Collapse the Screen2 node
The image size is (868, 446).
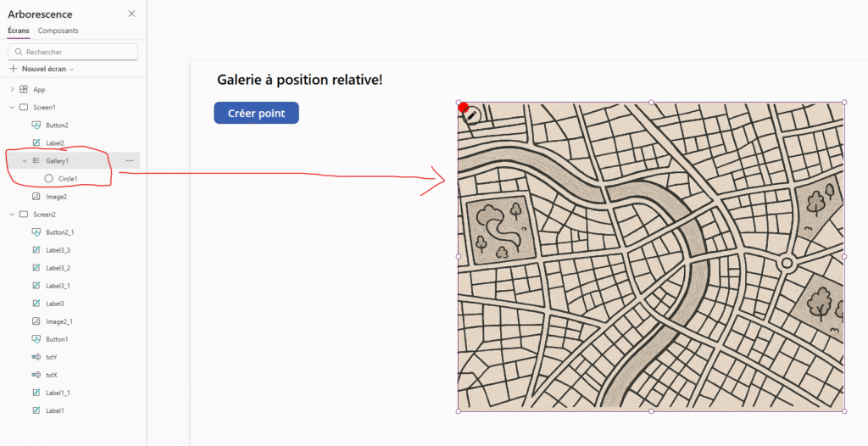point(12,215)
